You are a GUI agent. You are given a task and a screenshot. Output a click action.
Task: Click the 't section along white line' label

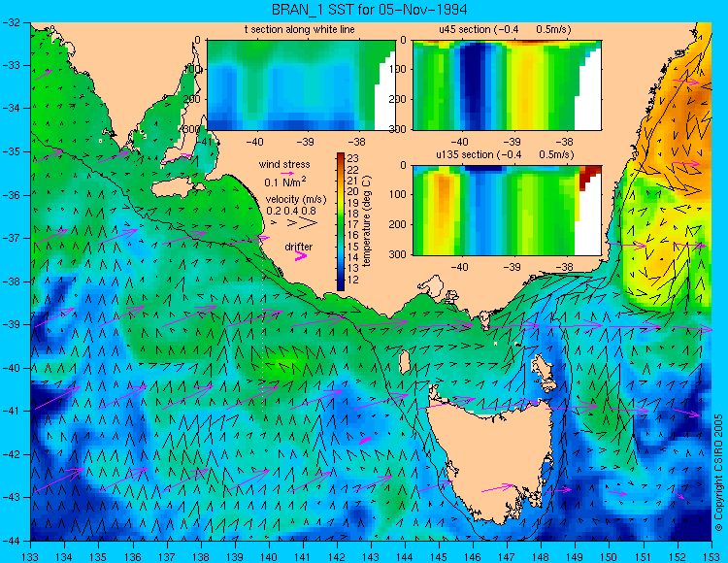point(300,29)
